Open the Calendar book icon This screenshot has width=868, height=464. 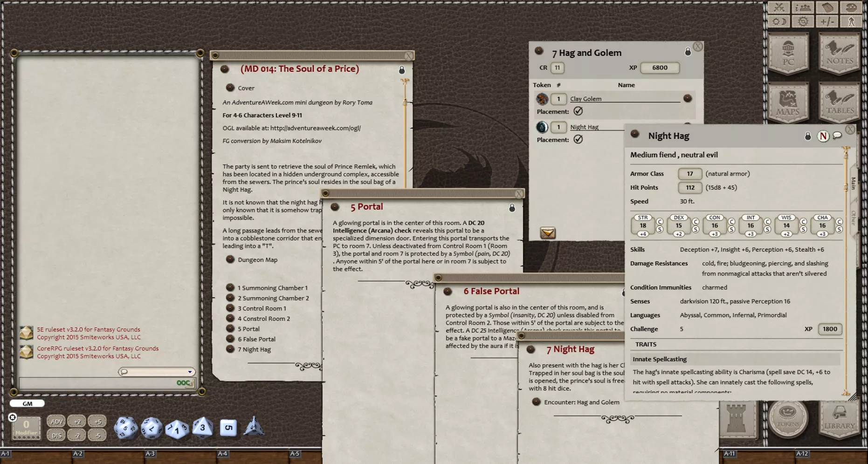tap(827, 7)
